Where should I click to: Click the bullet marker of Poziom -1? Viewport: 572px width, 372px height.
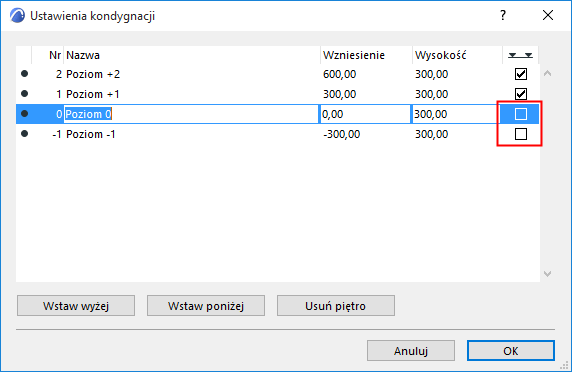pyautogui.click(x=24, y=134)
